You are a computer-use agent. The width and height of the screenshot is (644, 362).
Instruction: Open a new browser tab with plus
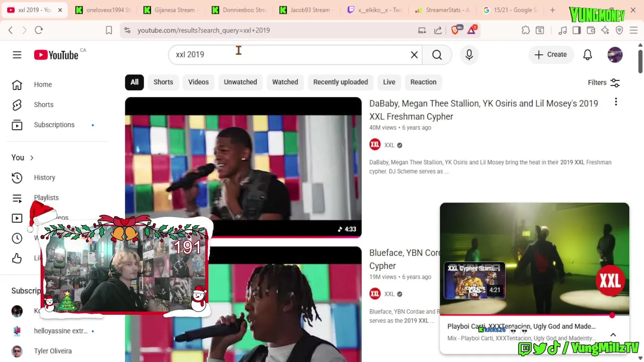552,10
